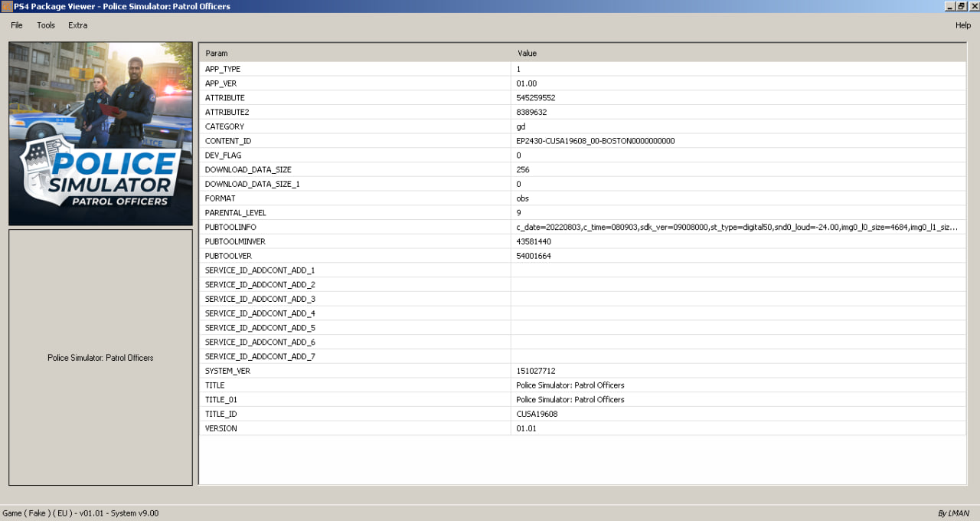Click the PS4 Package Viewer title bar icon
This screenshot has width=980, height=521.
point(6,6)
